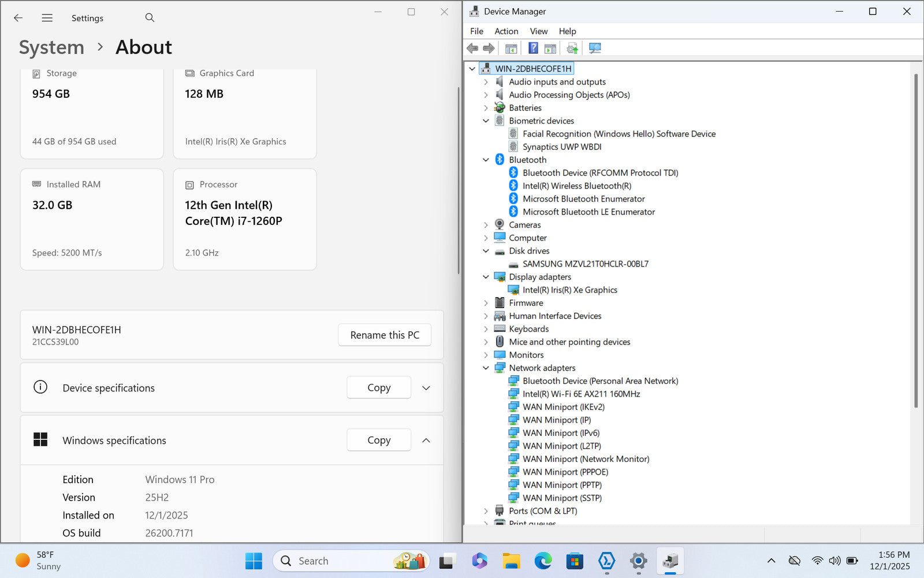Screen dimensions: 924x578
Task: Click the Show/Hide Action Pane toolbar icon
Action: click(x=550, y=48)
